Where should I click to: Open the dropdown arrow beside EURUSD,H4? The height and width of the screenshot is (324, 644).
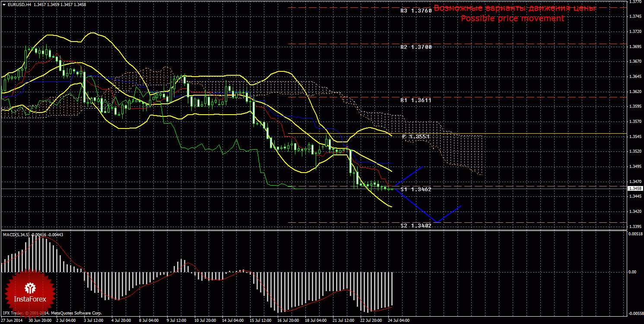click(4, 4)
